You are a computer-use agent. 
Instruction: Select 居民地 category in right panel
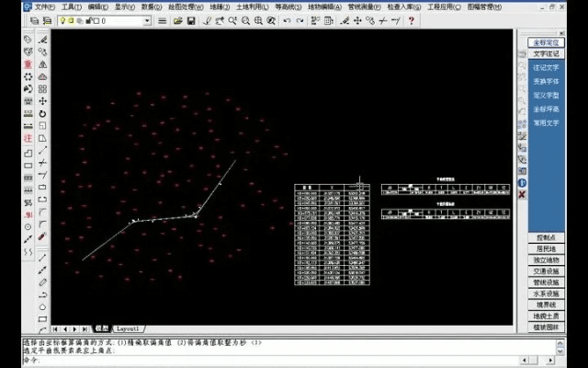click(x=547, y=248)
